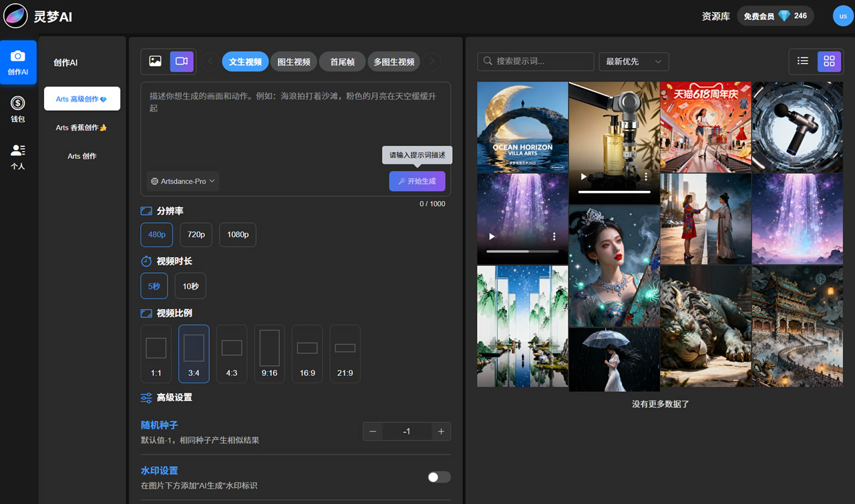
Task: Enable the AI watermark (水印设置) toggle
Action: coord(439,477)
